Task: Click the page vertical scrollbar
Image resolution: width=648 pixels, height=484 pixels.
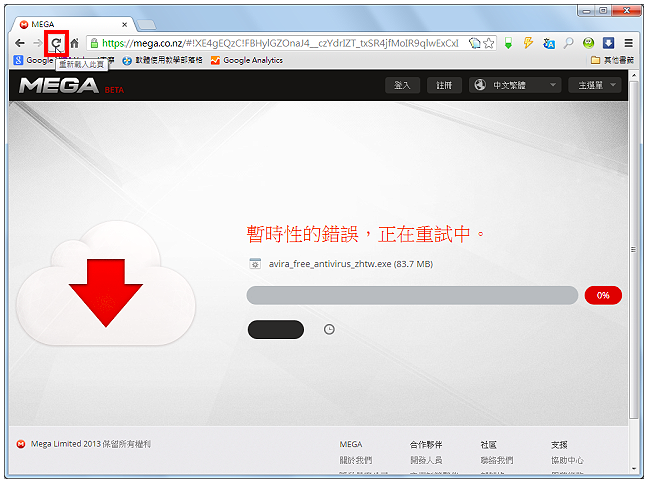Action: 633,249
